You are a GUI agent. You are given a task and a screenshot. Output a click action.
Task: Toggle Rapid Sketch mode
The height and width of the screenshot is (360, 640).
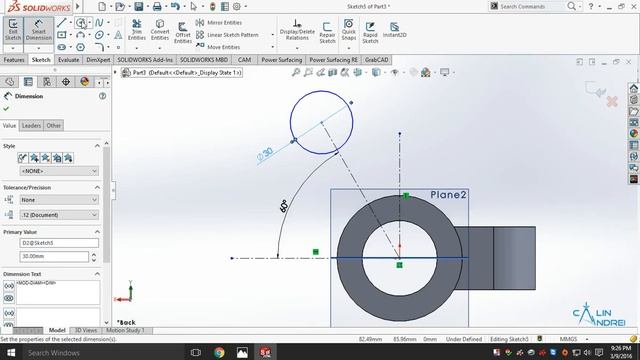370,32
